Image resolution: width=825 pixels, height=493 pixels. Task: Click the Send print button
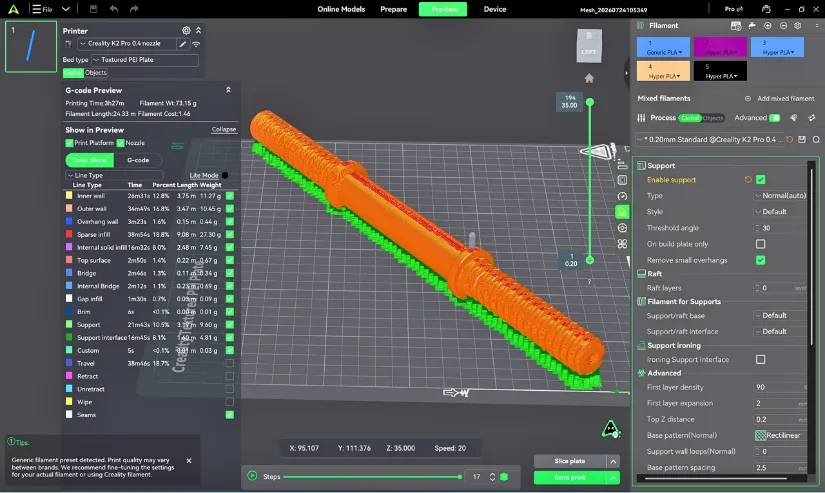[x=570, y=478]
